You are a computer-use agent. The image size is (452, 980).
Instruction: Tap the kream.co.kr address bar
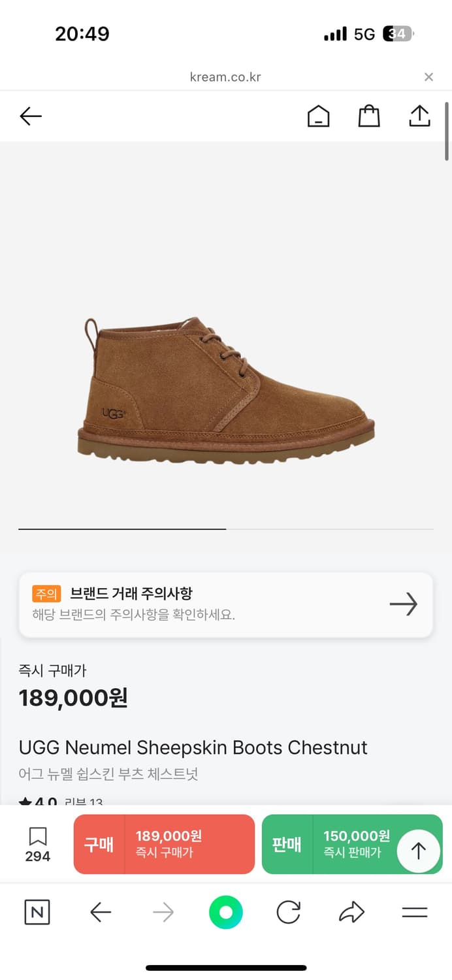225,77
